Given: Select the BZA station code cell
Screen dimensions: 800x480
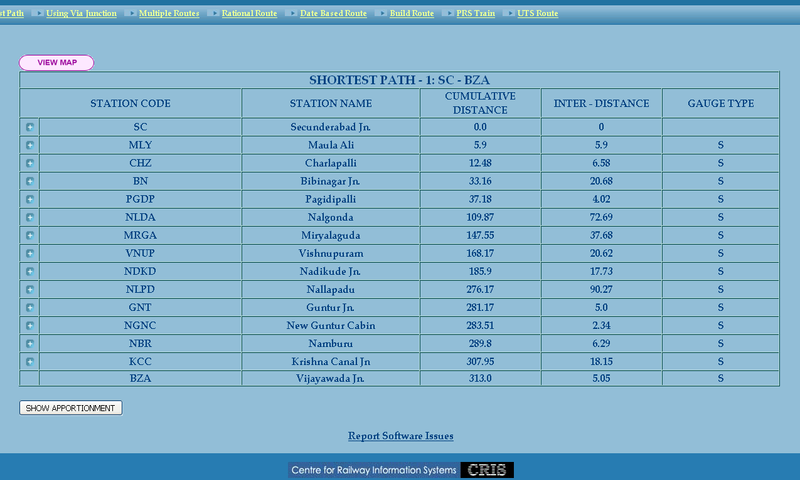Looking at the screenshot, I should pyautogui.click(x=140, y=378).
